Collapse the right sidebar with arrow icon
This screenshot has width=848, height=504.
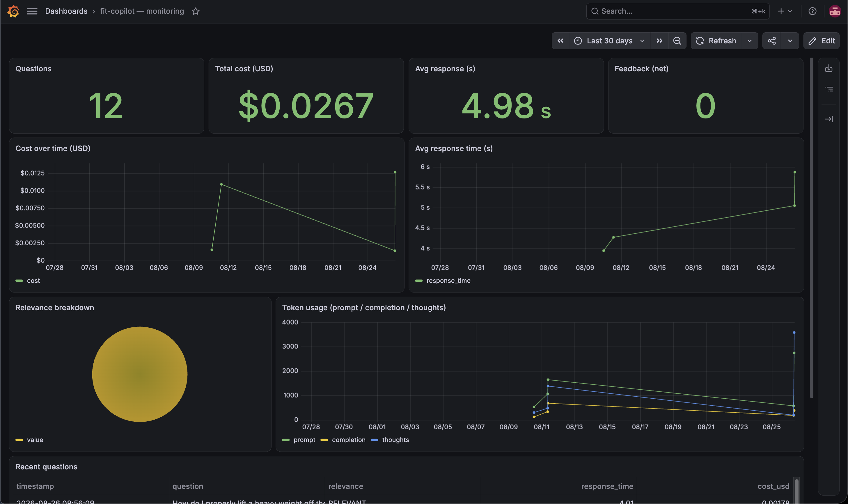click(829, 119)
